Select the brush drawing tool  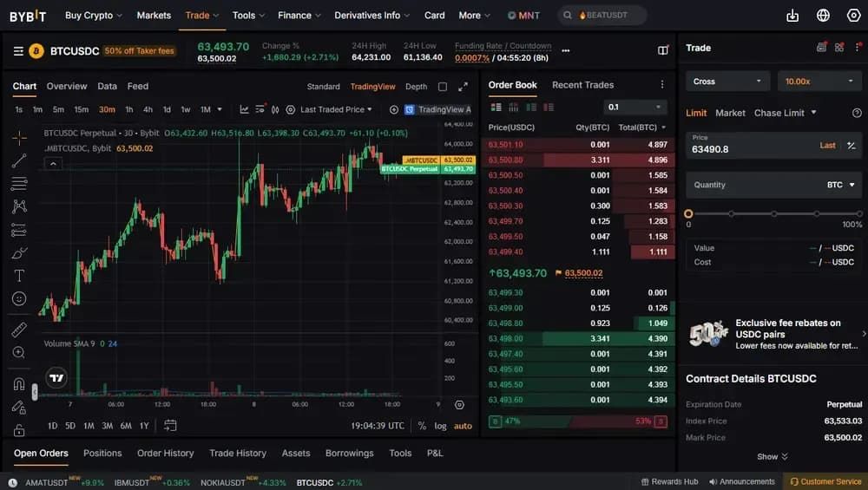click(19, 252)
